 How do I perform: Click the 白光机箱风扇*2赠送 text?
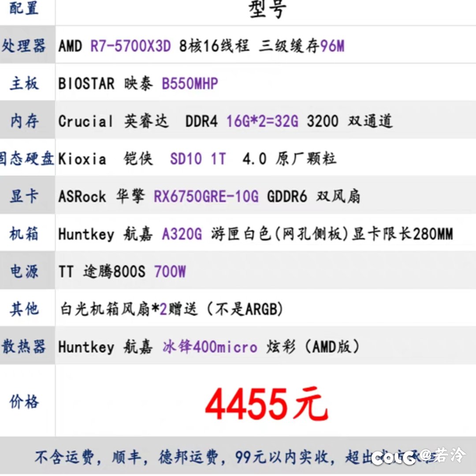(129, 309)
